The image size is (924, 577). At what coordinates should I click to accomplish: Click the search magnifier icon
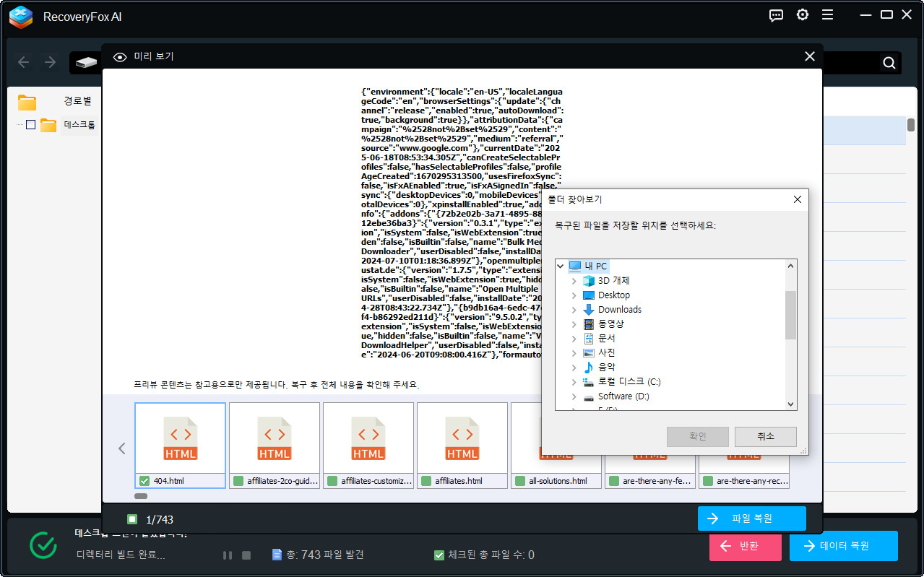(x=889, y=63)
